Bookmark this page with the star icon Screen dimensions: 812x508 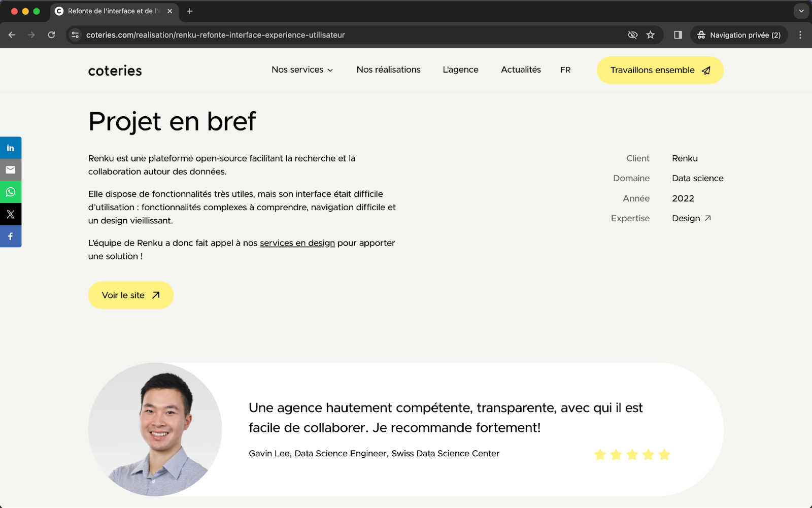coord(651,35)
